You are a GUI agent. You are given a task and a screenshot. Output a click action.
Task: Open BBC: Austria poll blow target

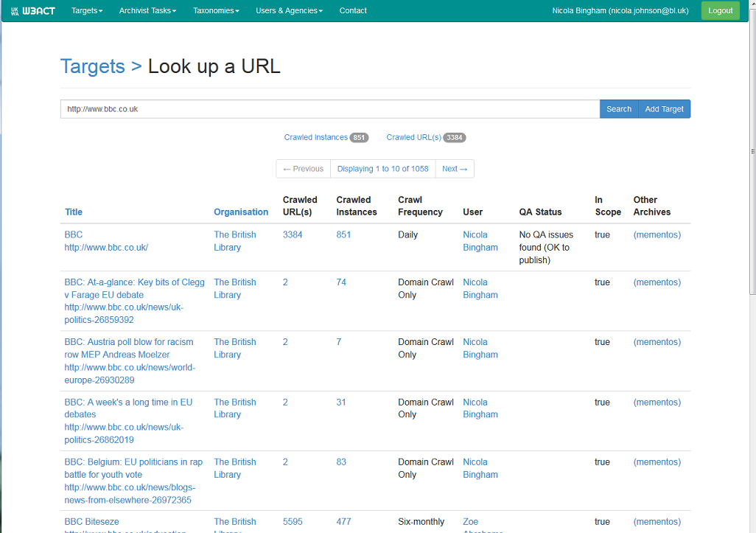coord(129,348)
